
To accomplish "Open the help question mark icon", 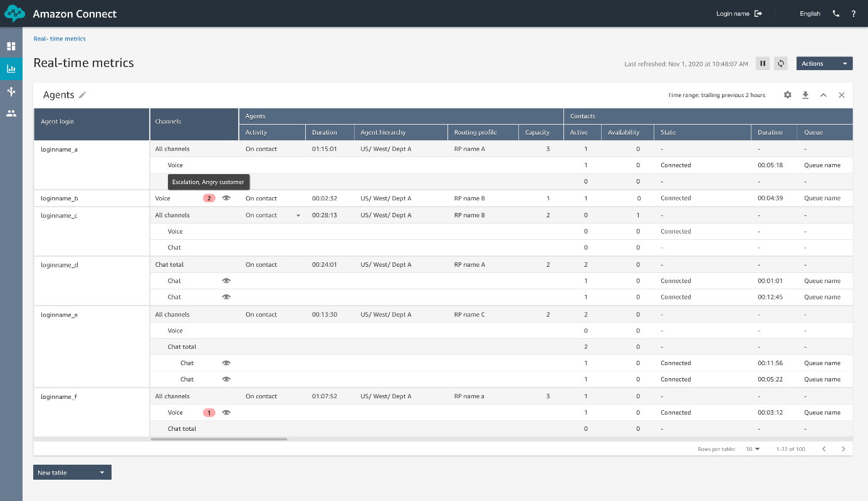I will [x=853, y=13].
